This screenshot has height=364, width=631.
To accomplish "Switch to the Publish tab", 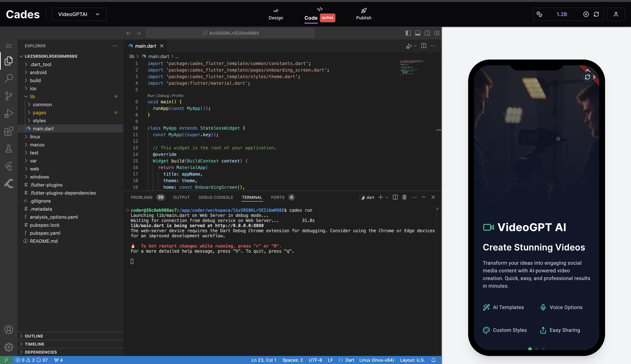I will [364, 14].
